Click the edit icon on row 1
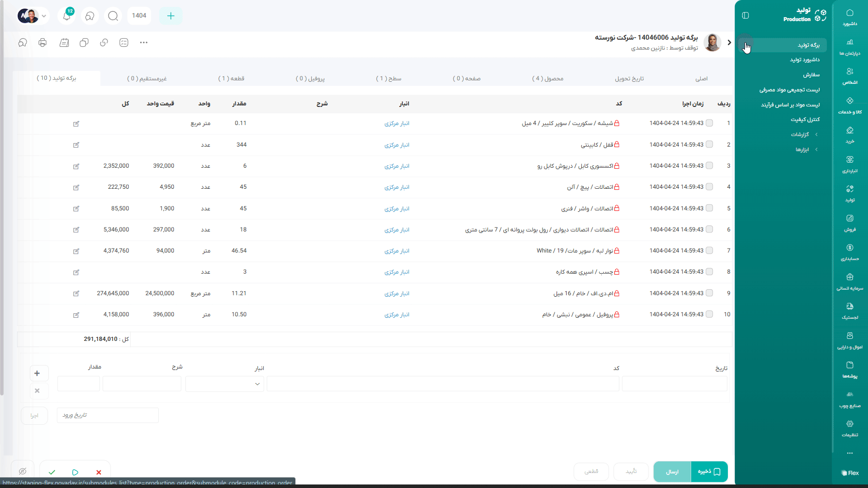The width and height of the screenshot is (868, 488). pyautogui.click(x=76, y=124)
